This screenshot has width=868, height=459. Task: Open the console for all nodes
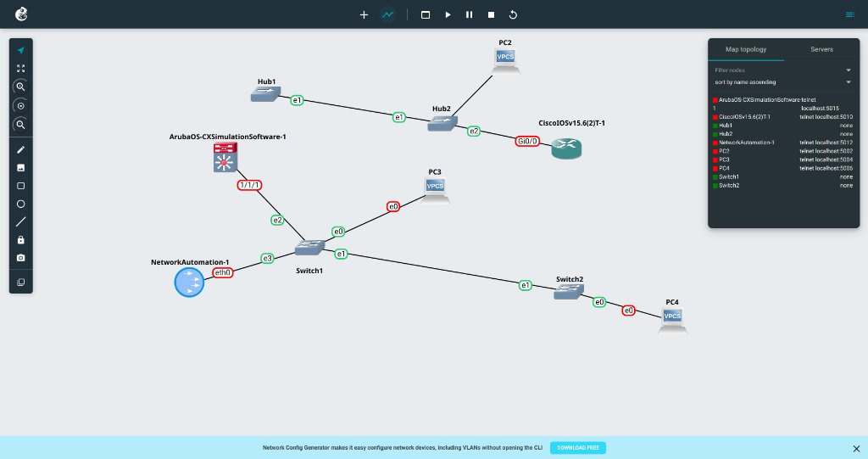426,15
